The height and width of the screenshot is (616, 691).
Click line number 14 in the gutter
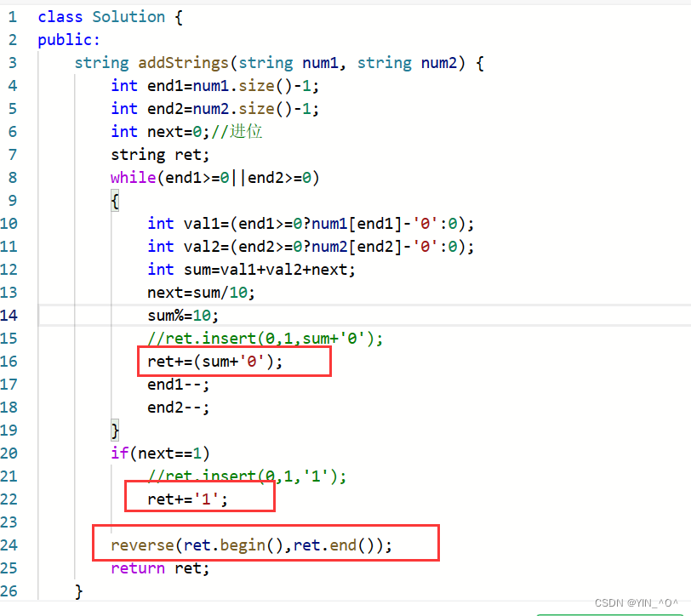[x=12, y=315]
